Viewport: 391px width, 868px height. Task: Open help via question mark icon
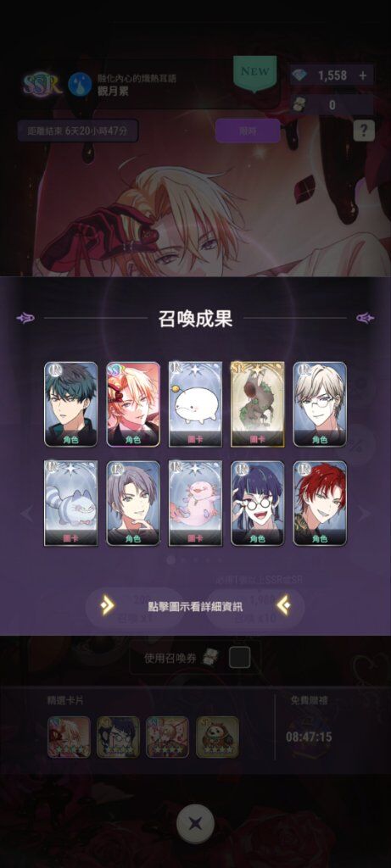tap(364, 131)
